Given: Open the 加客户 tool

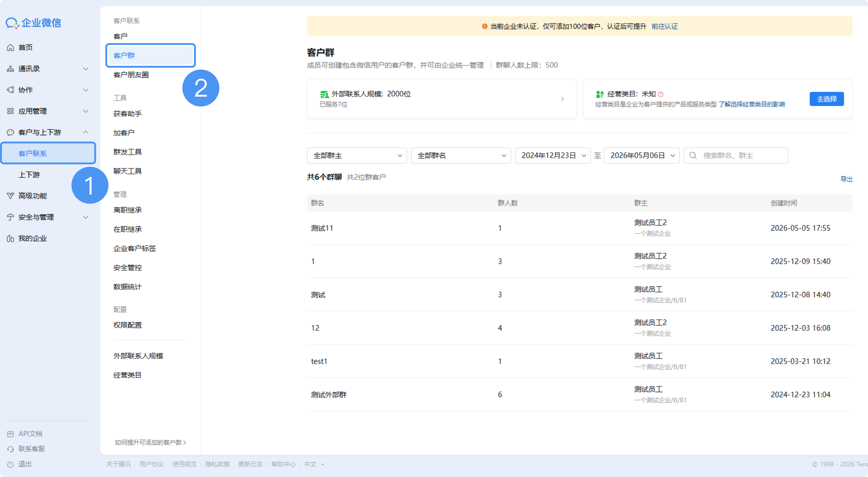Looking at the screenshot, I should click(x=124, y=133).
